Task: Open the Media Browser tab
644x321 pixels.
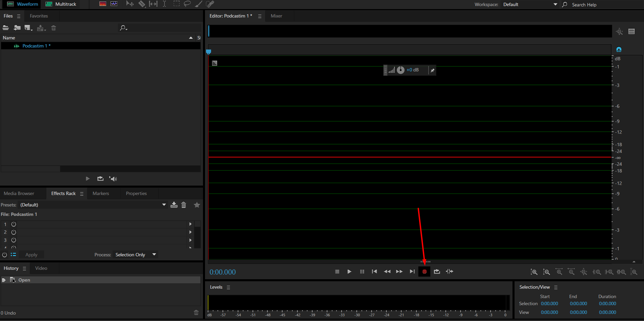Action: point(19,193)
